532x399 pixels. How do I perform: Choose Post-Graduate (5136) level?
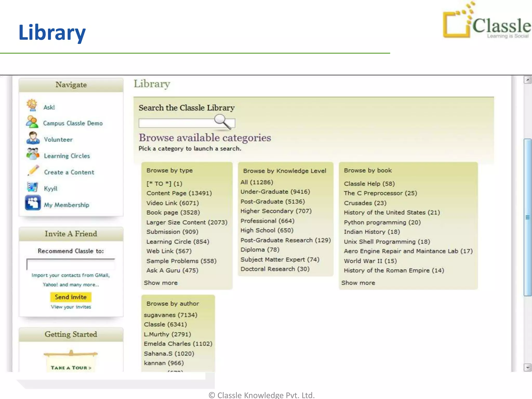[273, 202]
